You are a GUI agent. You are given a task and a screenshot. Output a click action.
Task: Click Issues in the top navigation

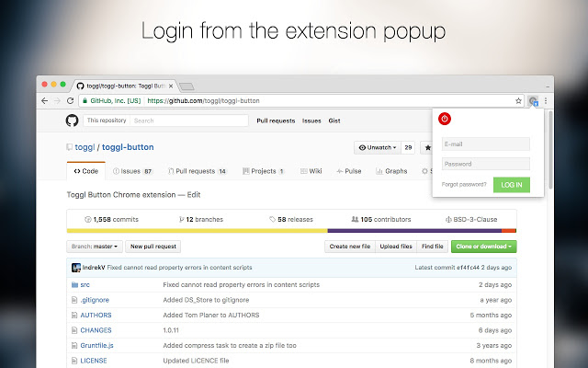tap(311, 121)
